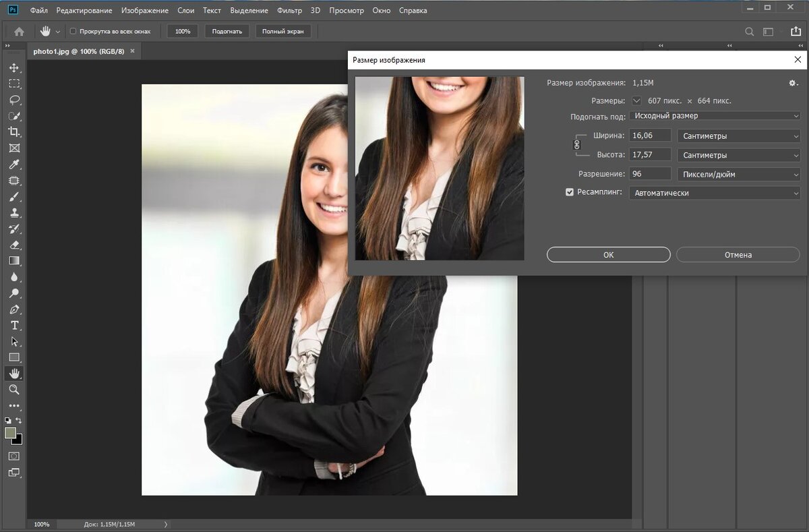
Task: Toggle the Ресамплинг checkbox
Action: click(x=570, y=192)
